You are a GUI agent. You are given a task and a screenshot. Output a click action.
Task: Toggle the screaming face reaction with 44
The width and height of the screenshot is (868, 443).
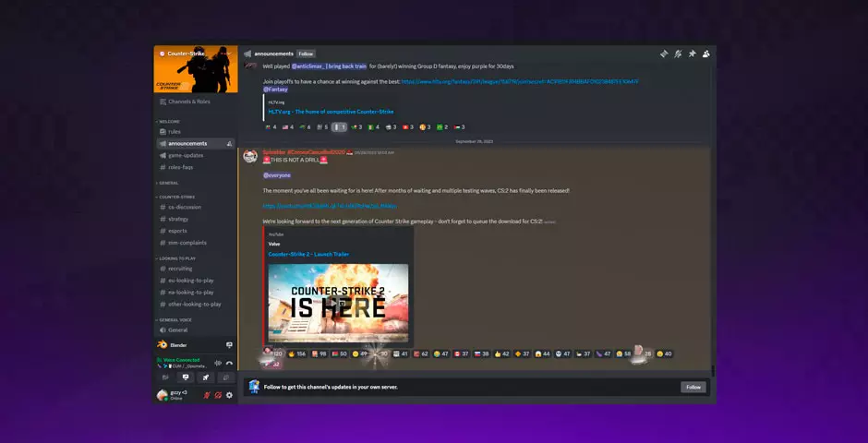click(543, 354)
